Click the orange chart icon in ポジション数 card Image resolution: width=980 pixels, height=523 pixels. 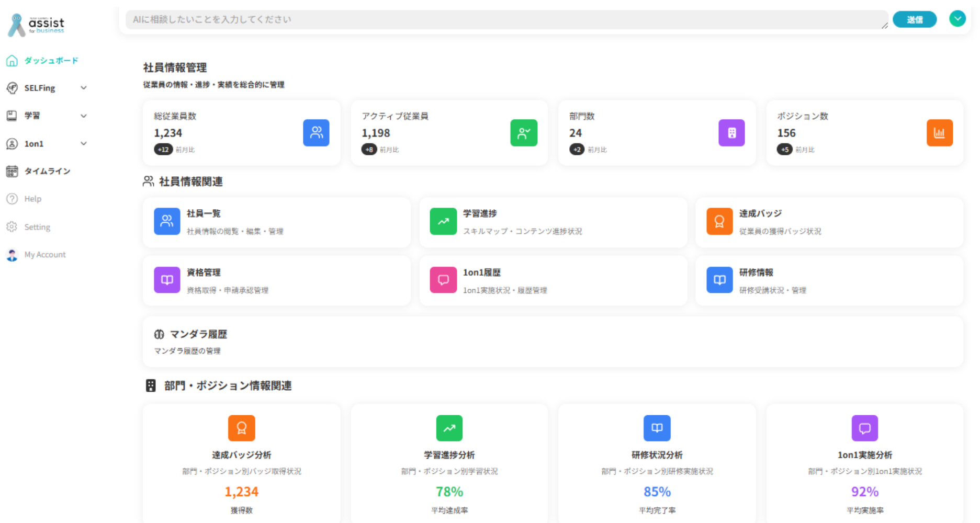pyautogui.click(x=940, y=132)
